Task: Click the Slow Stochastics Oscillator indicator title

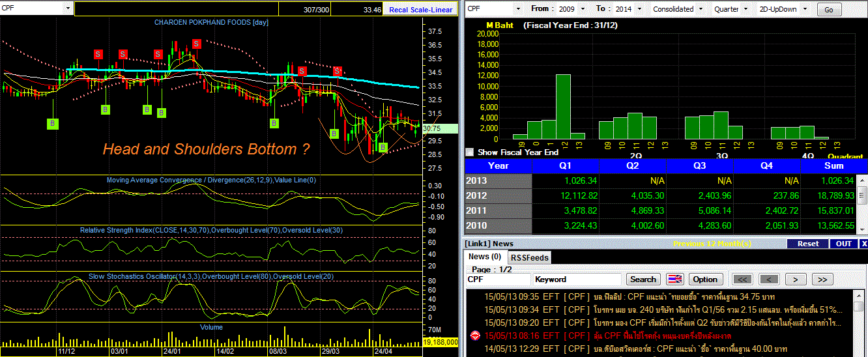Action: click(211, 276)
